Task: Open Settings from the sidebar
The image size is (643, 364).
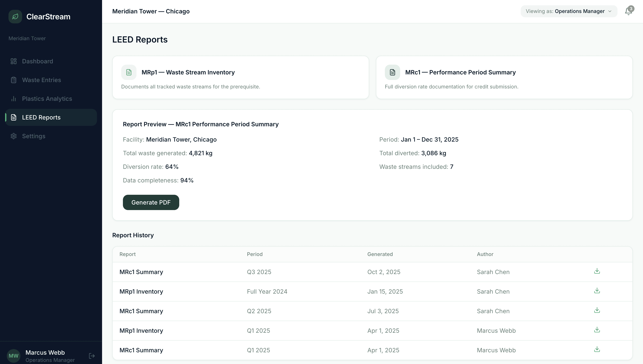Action: coord(34,136)
